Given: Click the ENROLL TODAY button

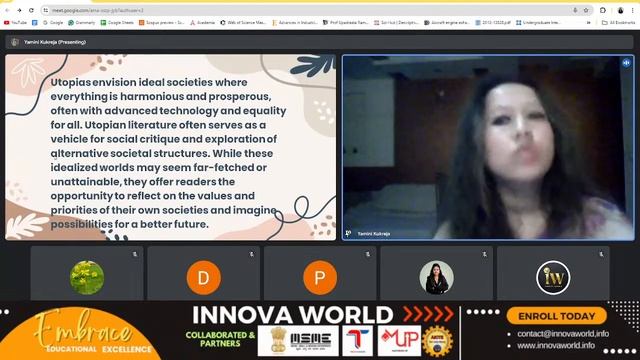Looking at the screenshot, I should pos(556,316).
